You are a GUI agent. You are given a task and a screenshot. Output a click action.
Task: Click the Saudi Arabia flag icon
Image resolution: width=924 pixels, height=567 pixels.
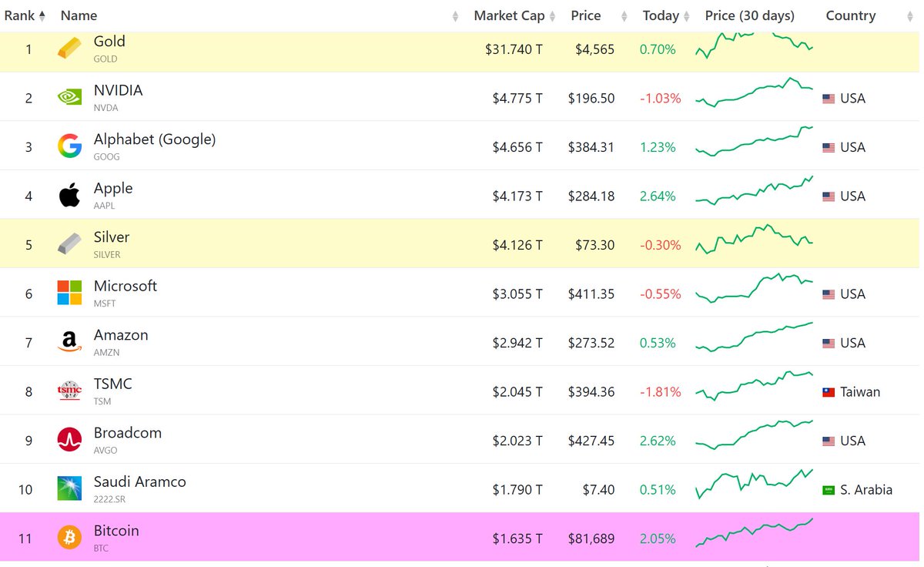pos(829,490)
